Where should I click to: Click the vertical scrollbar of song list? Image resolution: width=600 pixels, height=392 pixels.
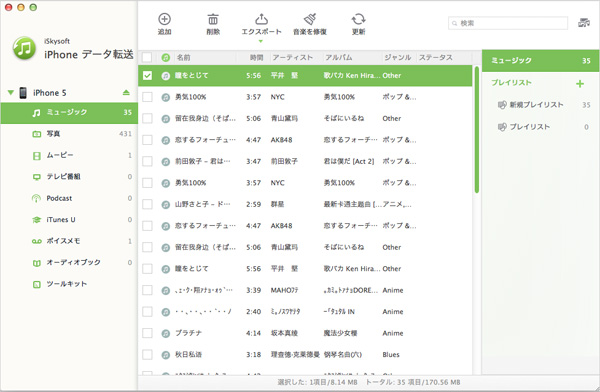(x=477, y=130)
